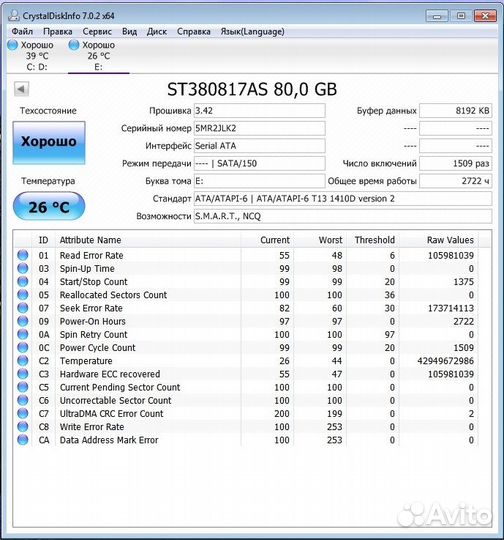Click status circle icon for Spin-Up Time
Screen dimensions: 504x540
click(23, 268)
